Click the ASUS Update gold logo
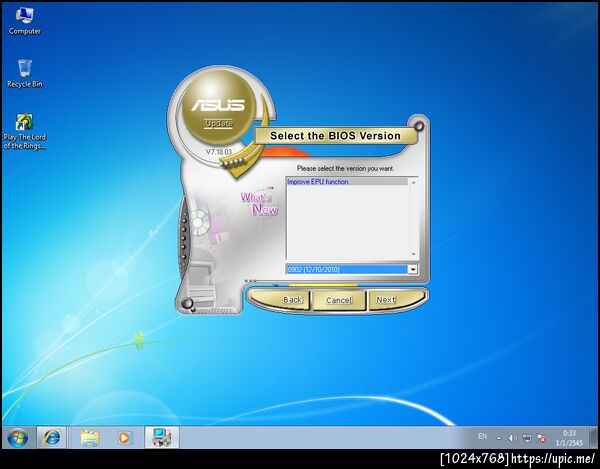600x469 pixels. click(x=218, y=108)
